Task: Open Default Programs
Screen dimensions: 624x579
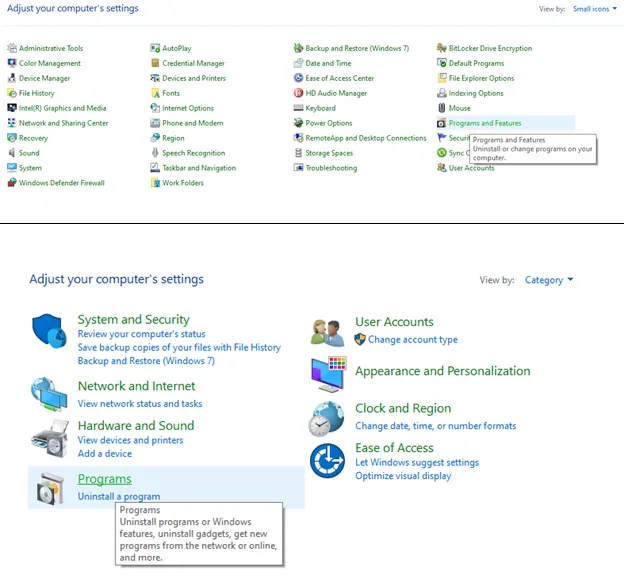Action: coord(476,63)
